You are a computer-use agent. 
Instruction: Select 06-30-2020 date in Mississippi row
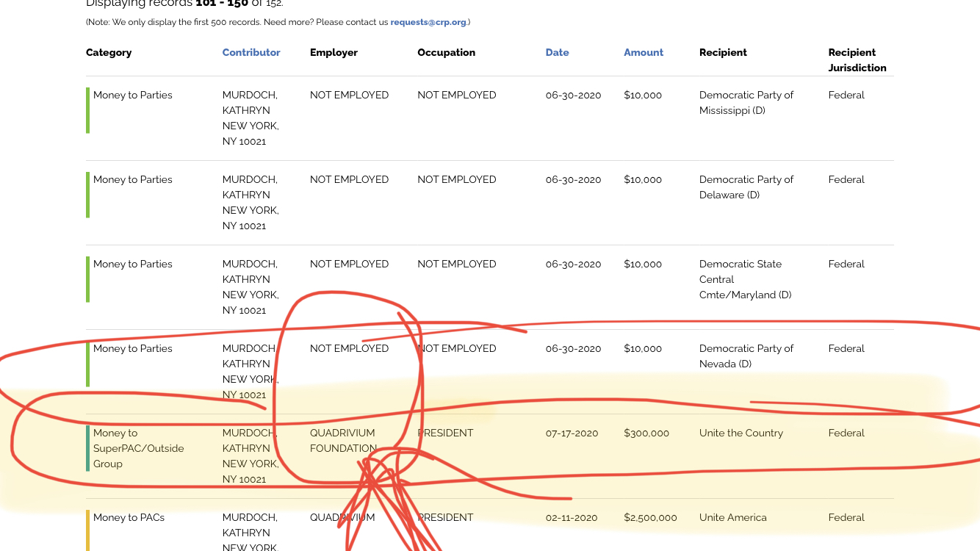(x=573, y=95)
